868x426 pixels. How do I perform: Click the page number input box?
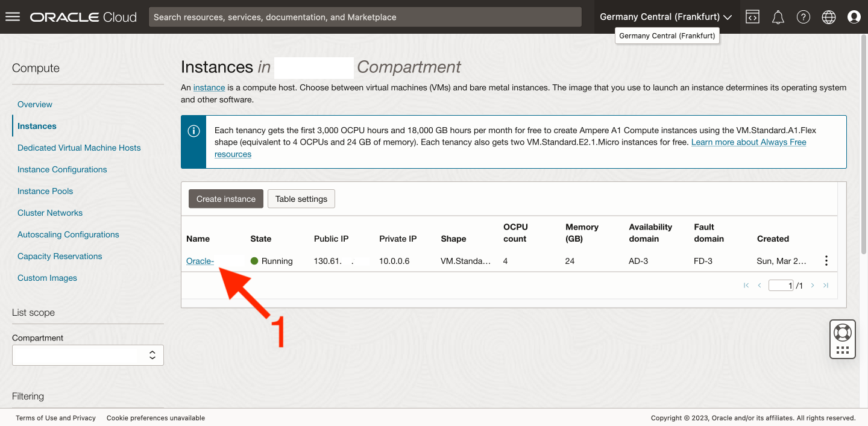[x=781, y=286]
